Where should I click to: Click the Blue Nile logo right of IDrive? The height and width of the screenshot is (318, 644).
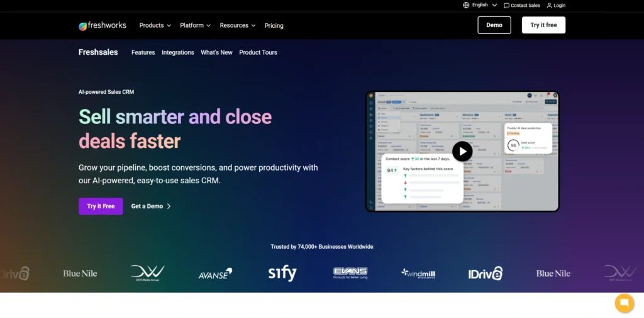[x=553, y=273]
